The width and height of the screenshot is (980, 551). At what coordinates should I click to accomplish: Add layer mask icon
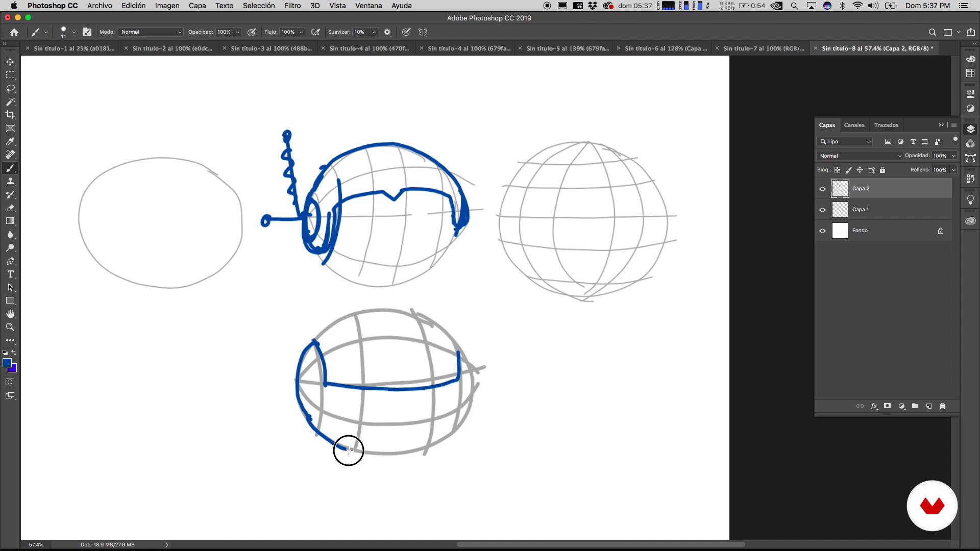(888, 406)
